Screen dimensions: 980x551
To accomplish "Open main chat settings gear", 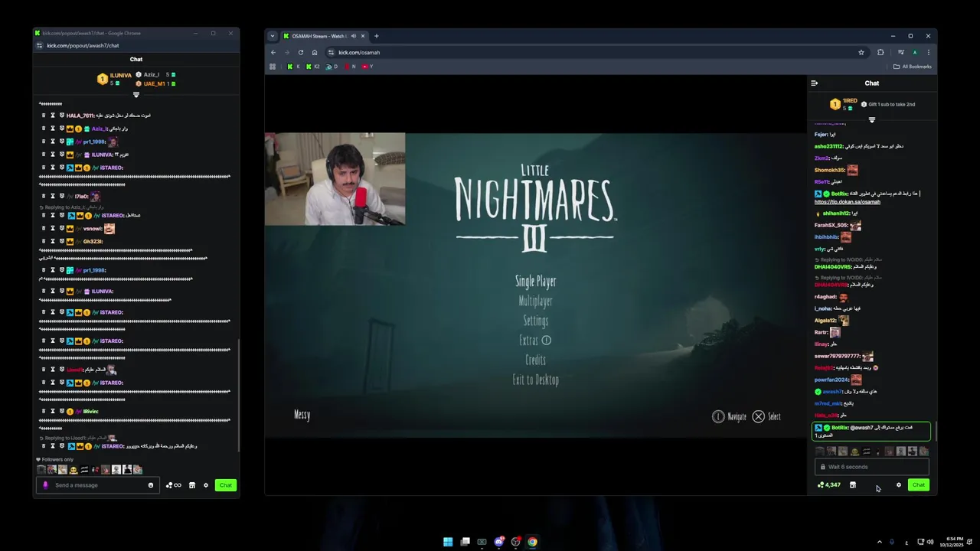I will (899, 485).
